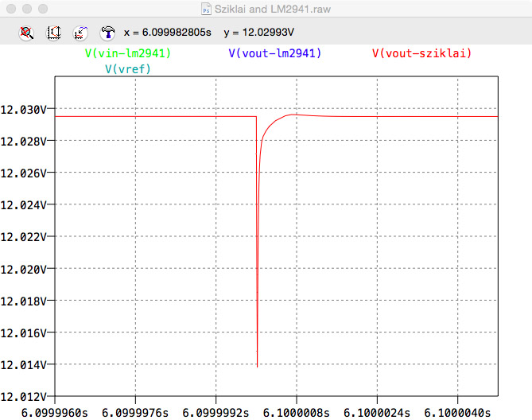Click the autorange axes toolbar icon
Screen dimensions: 532x420
(x=53, y=33)
